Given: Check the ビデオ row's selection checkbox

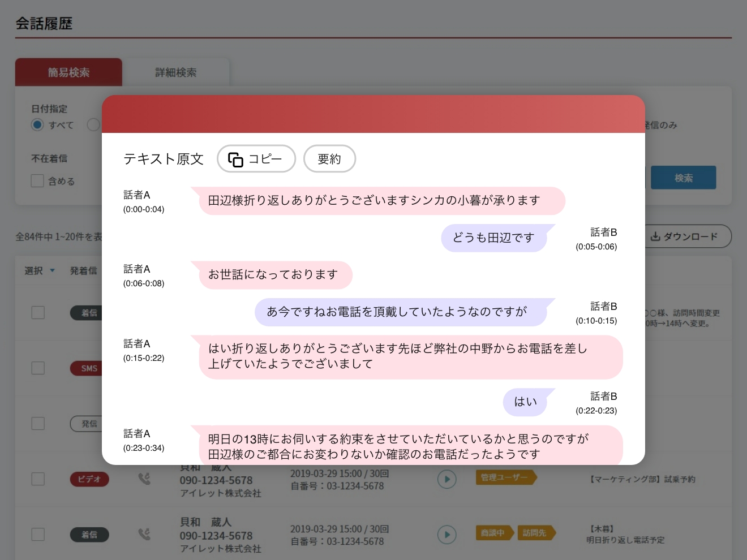Looking at the screenshot, I should click(38, 479).
